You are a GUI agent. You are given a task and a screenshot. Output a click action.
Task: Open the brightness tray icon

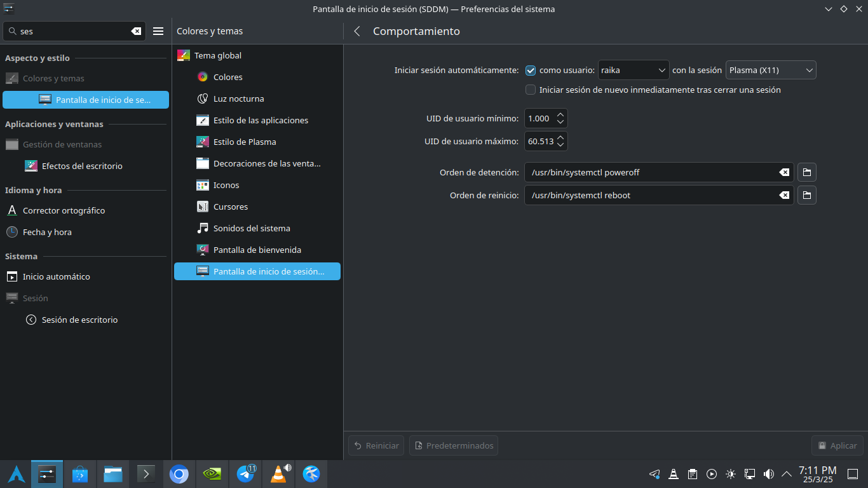[730, 474]
